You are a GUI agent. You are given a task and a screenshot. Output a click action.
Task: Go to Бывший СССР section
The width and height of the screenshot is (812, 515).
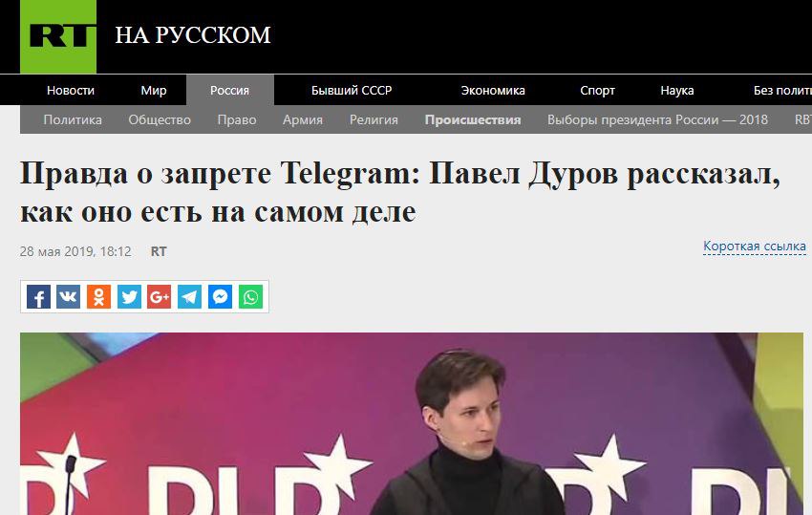[352, 90]
